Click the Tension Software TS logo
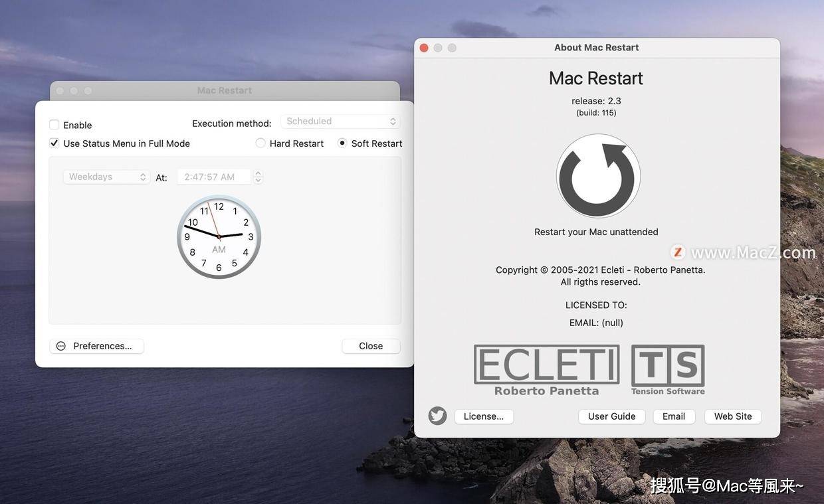824x504 pixels. tap(667, 367)
